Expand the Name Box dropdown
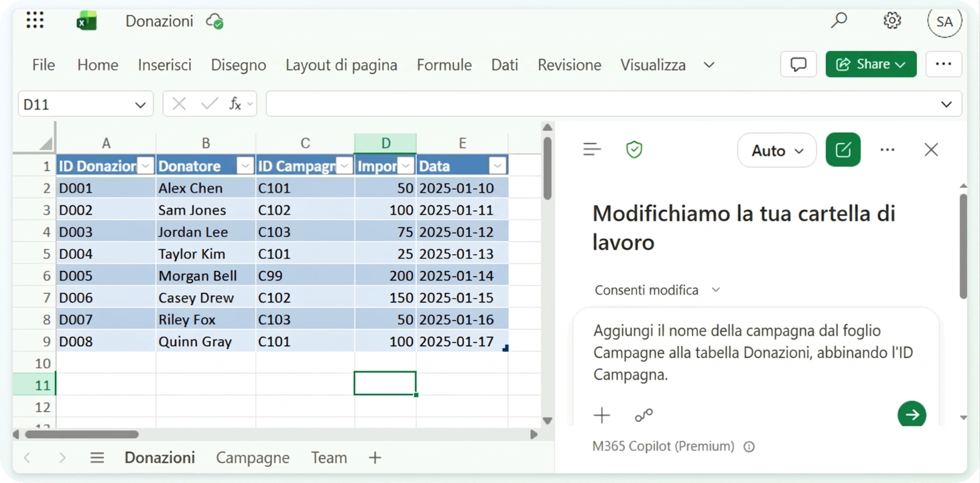This screenshot has width=980, height=483. pos(140,105)
